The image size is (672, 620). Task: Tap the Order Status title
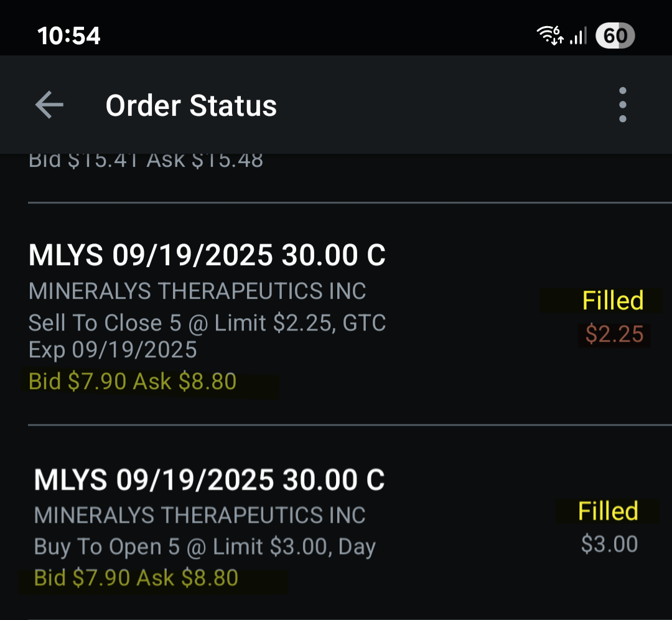(x=191, y=105)
